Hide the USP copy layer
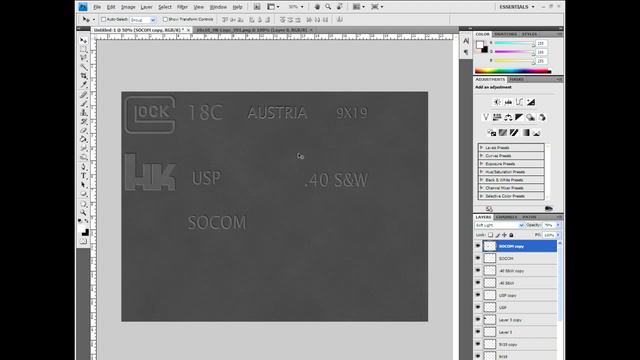 pos(478,295)
